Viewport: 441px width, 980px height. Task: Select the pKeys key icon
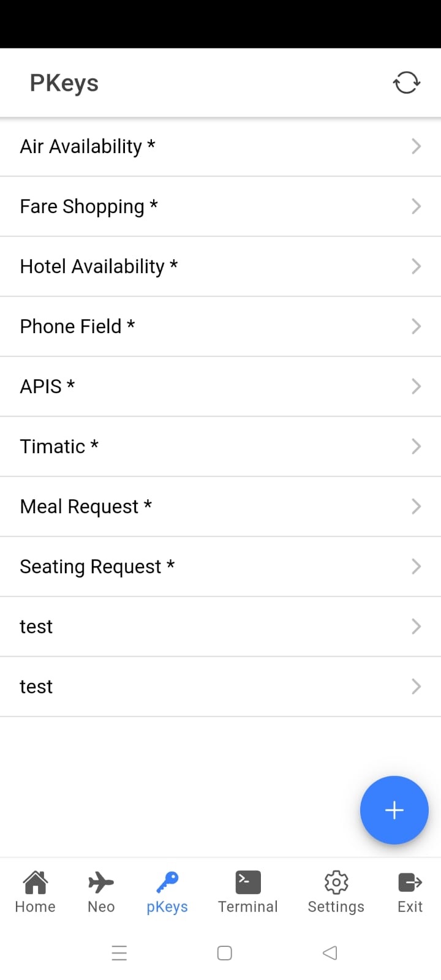pos(167,883)
